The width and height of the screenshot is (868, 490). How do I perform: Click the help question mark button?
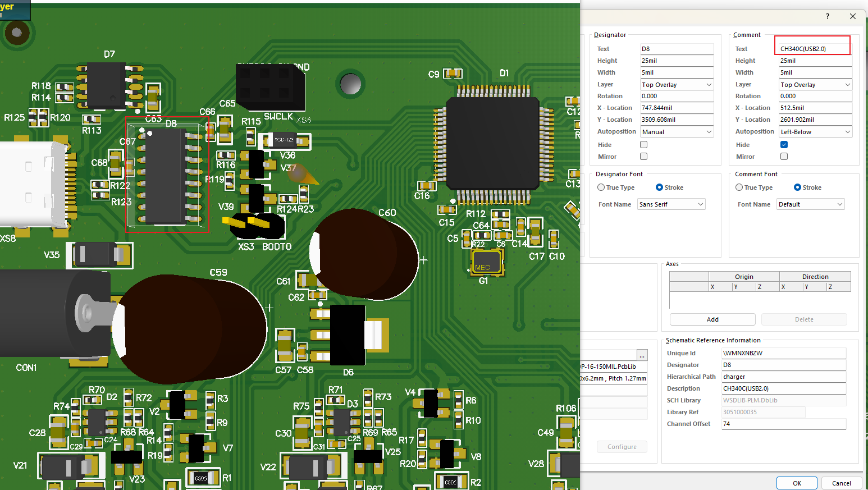(827, 16)
